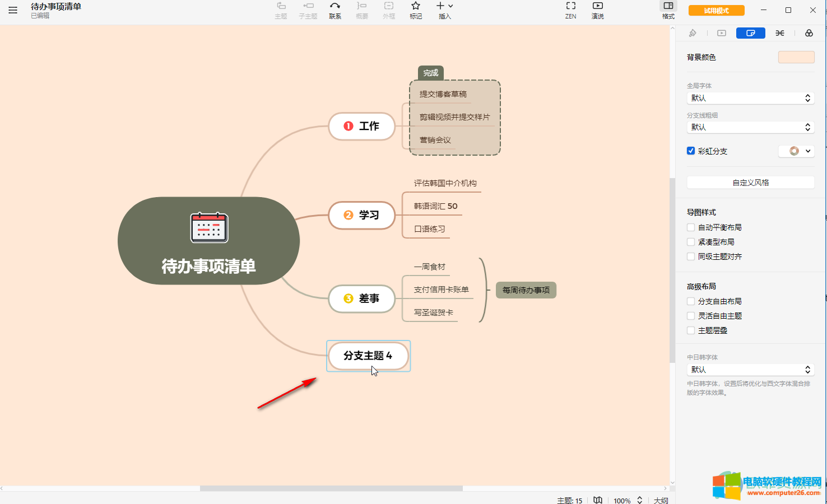Switch to 大纲 outline view
Image resolution: width=827 pixels, height=504 pixels.
pyautogui.click(x=661, y=500)
